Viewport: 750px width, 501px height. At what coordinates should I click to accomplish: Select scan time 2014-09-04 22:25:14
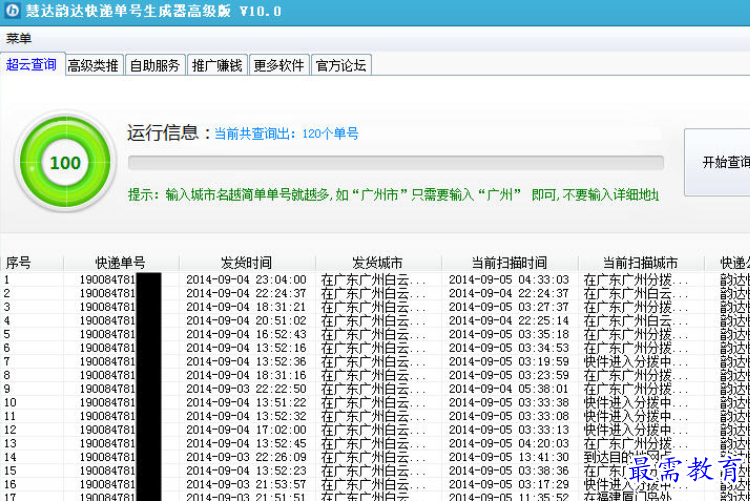(509, 321)
